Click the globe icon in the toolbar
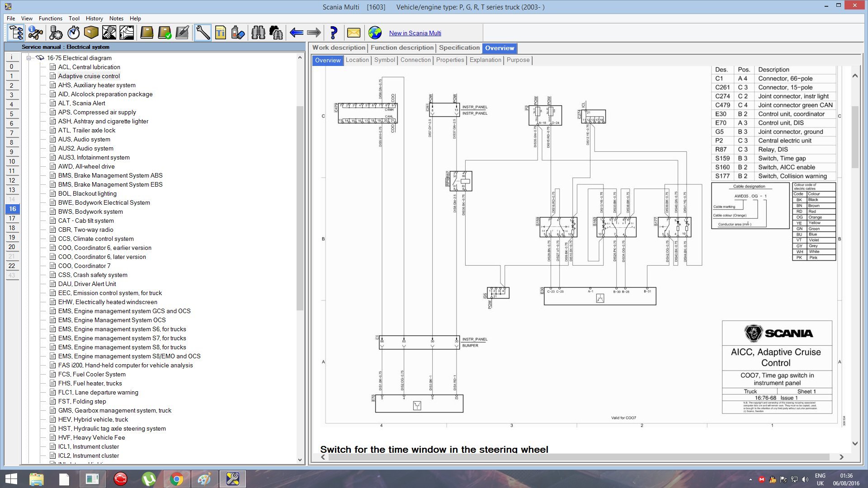Image resolution: width=868 pixels, height=488 pixels. click(375, 33)
